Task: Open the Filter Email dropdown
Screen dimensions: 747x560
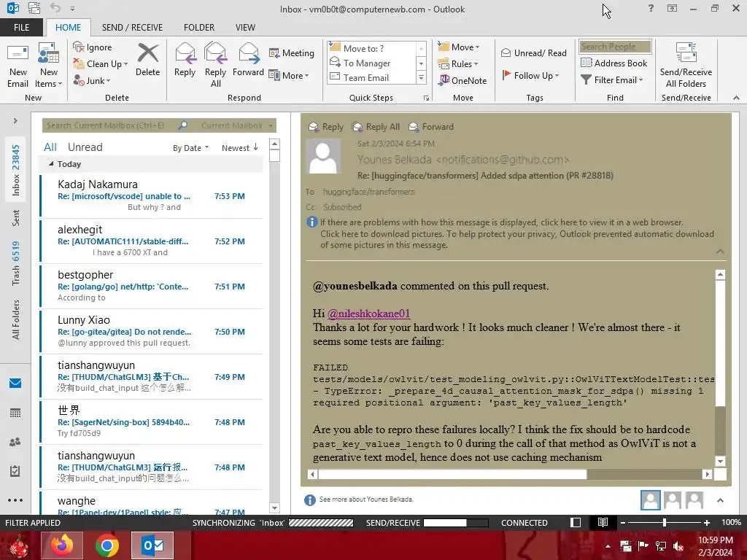Action: tap(612, 80)
